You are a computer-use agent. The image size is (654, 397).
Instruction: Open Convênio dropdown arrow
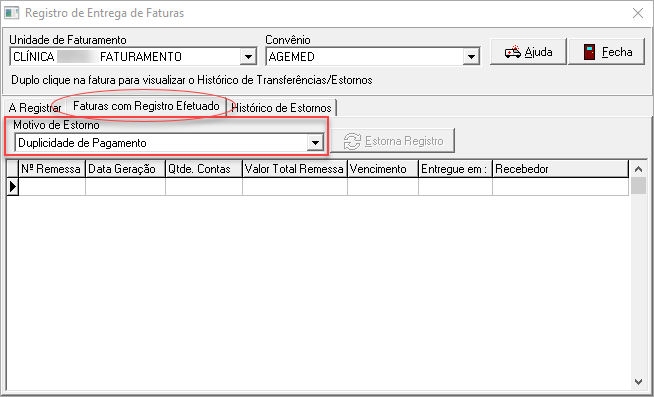click(x=471, y=57)
